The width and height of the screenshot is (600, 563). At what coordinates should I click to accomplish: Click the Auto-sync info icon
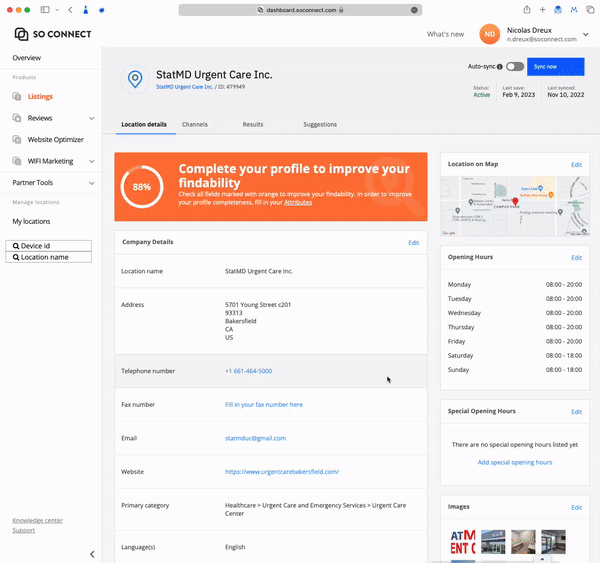(x=500, y=67)
